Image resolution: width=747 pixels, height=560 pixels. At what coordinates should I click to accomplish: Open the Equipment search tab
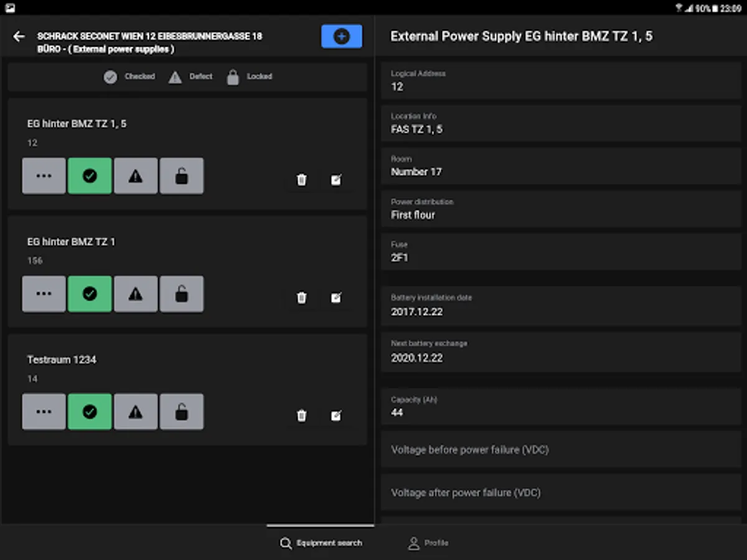click(x=321, y=543)
